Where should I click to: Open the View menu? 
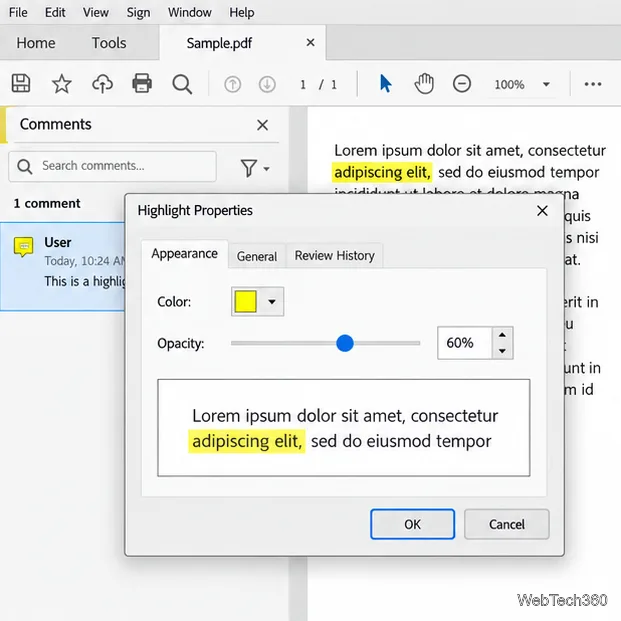[95, 12]
